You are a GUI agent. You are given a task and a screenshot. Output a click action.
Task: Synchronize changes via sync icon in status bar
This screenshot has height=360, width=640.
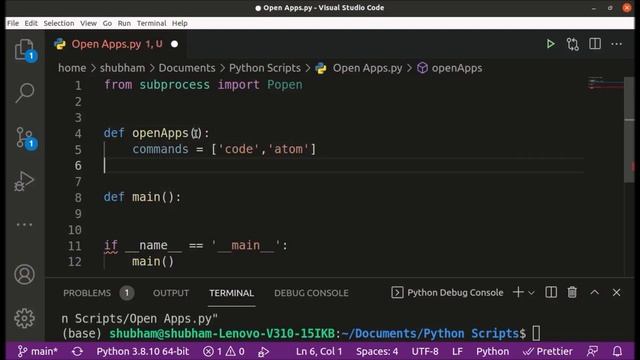coord(77,351)
